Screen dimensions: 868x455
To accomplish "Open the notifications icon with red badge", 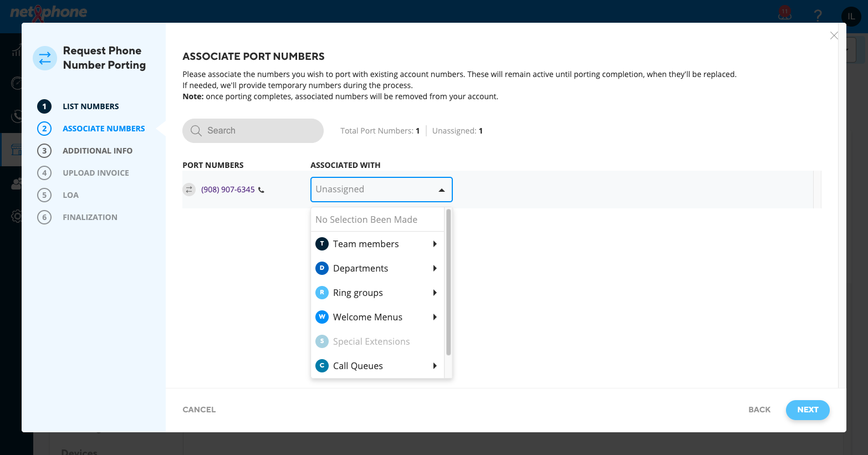I will (x=785, y=13).
